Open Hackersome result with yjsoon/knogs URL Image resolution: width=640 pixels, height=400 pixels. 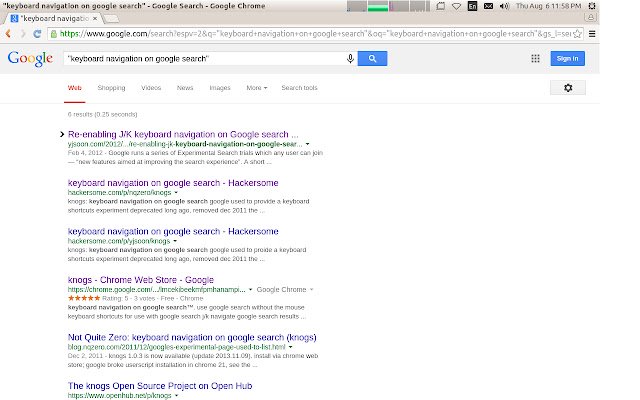[173, 231]
